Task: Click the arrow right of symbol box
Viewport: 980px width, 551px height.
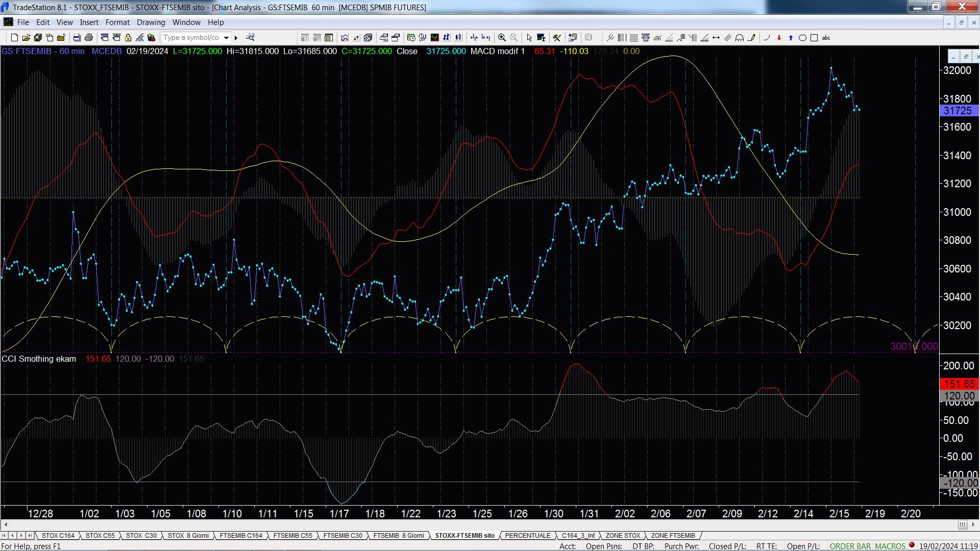Action: pos(236,38)
